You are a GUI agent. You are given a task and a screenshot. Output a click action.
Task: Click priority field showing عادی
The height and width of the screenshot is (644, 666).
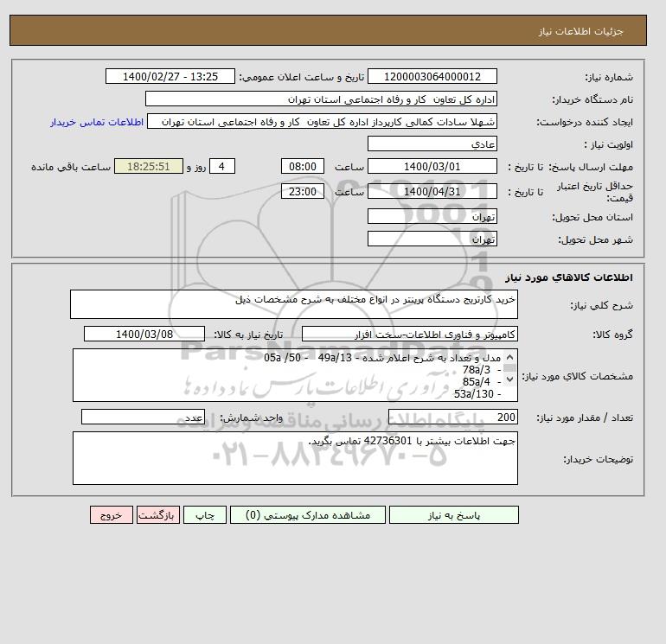click(x=432, y=143)
